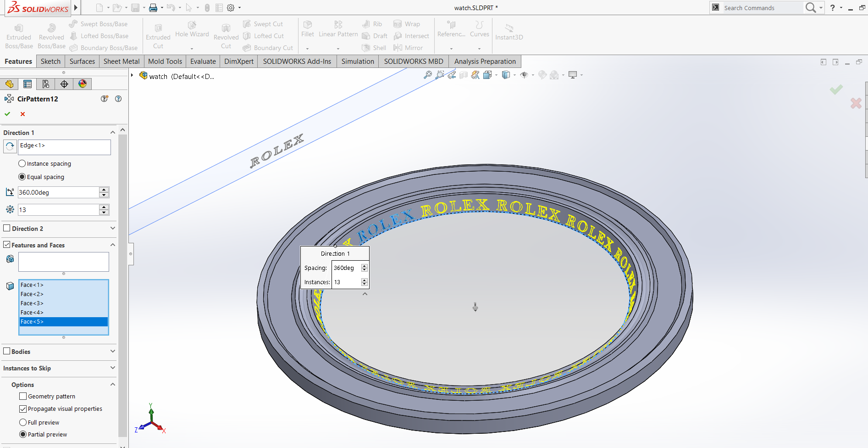Open the help icon for CirPattern12
The image size is (868, 448).
click(118, 99)
